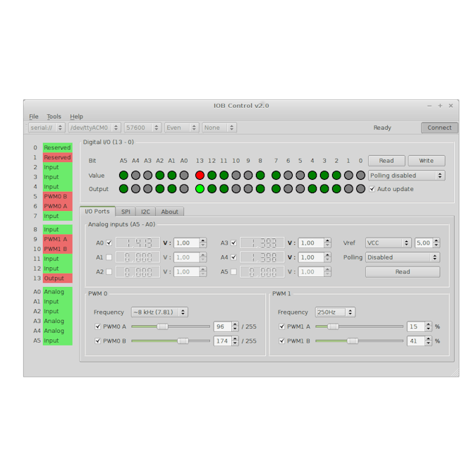The width and height of the screenshot is (476, 476).
Task: Open PWM 1 Frequency 250Hz dropdown
Action: tap(335, 312)
